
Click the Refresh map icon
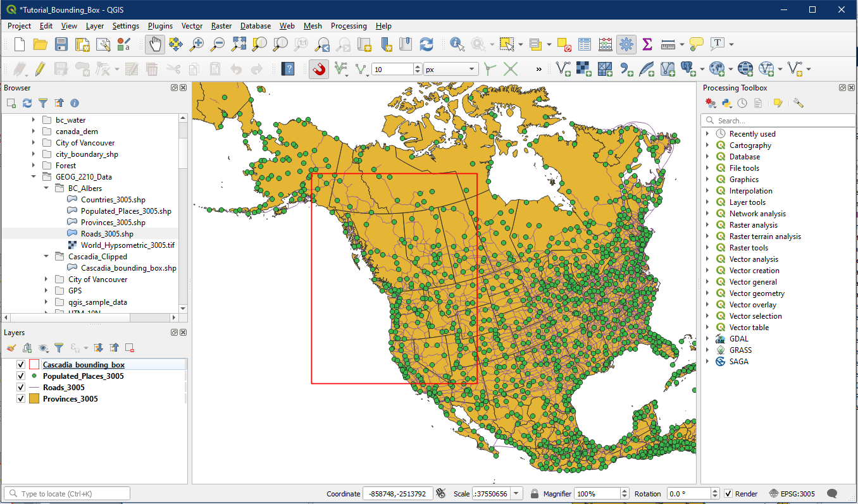point(426,44)
